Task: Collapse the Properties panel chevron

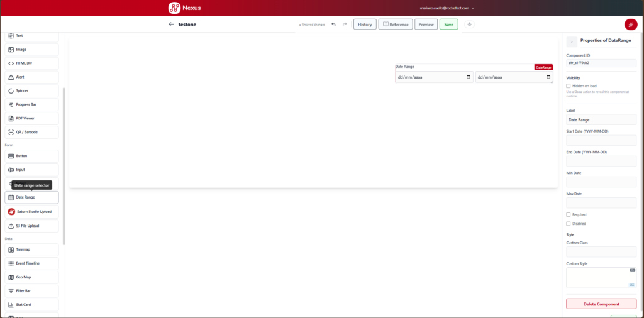Action: tap(572, 42)
